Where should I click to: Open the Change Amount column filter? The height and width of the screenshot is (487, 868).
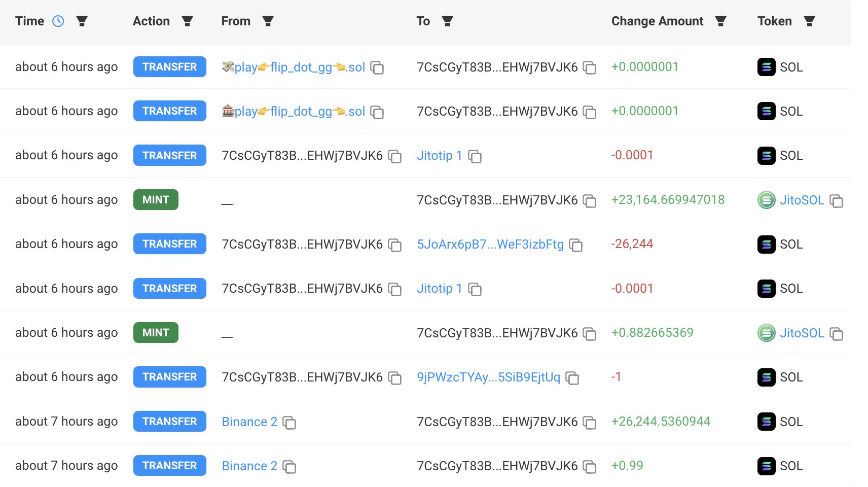720,21
